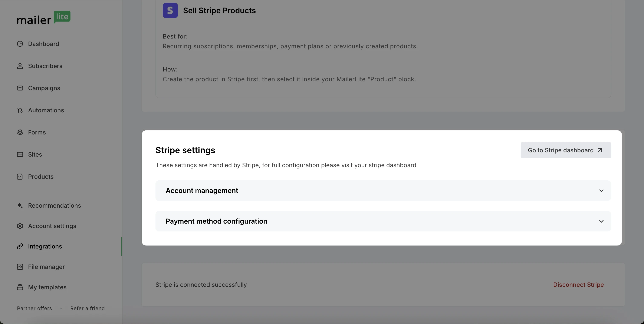Click Go to Stripe dashboard button
The width and height of the screenshot is (644, 324).
pyautogui.click(x=566, y=150)
